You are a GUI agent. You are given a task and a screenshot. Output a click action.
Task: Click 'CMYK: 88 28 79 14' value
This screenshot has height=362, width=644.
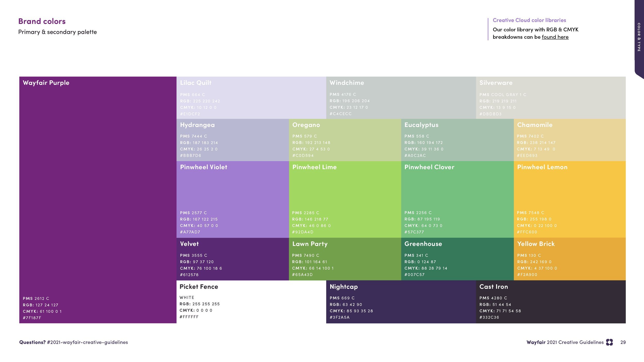[426, 268]
